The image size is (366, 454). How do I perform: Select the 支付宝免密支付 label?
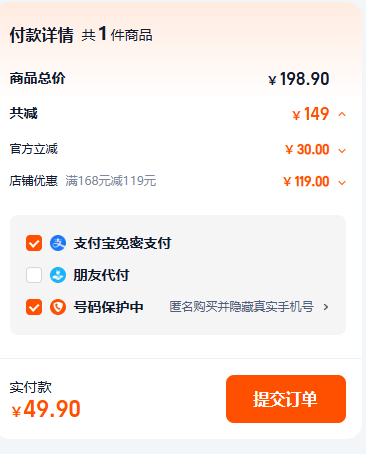[x=122, y=243]
